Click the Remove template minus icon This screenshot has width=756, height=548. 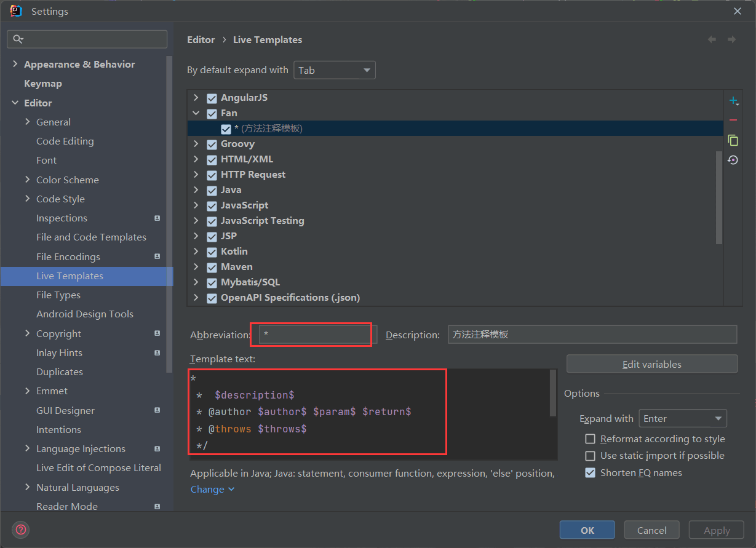(733, 121)
